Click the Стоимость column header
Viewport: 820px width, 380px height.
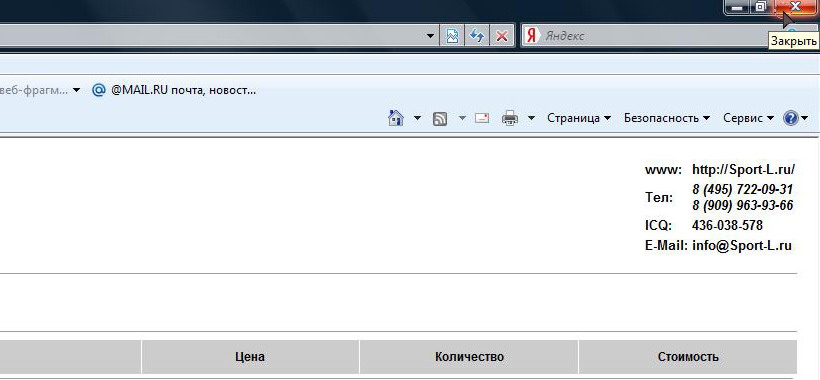(x=688, y=357)
